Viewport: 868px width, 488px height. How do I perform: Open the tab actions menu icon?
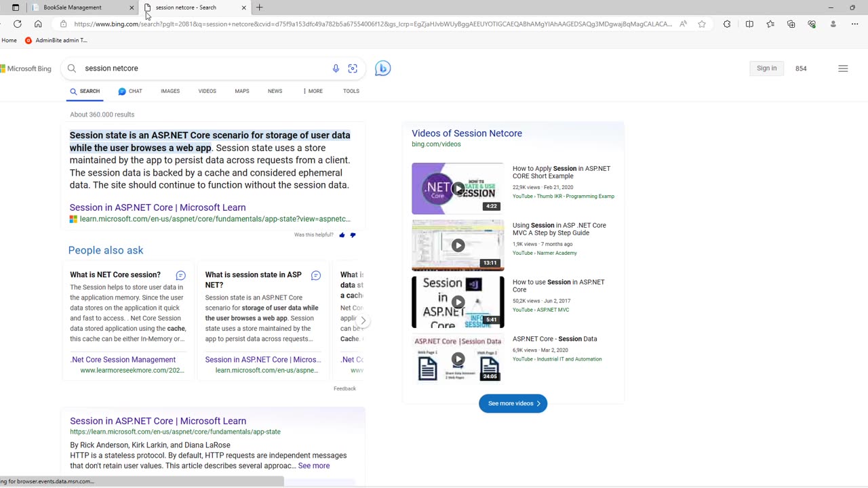click(16, 7)
